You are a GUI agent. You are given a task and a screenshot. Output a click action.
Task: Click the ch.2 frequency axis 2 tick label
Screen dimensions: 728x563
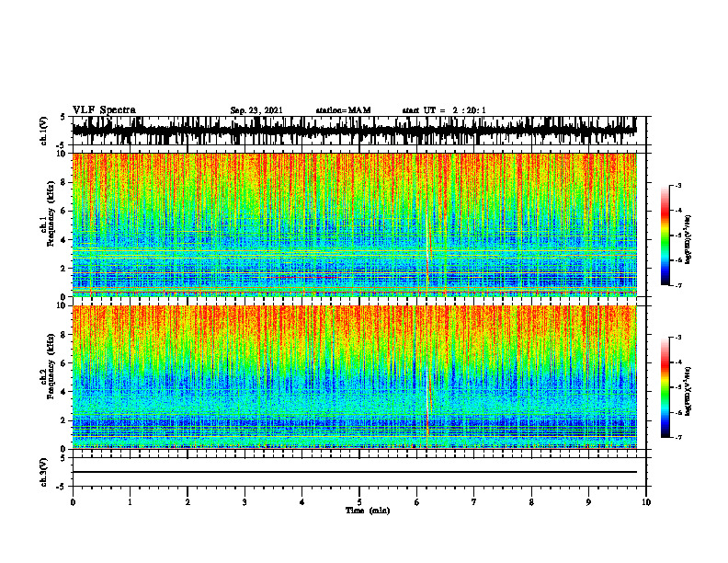(x=64, y=420)
